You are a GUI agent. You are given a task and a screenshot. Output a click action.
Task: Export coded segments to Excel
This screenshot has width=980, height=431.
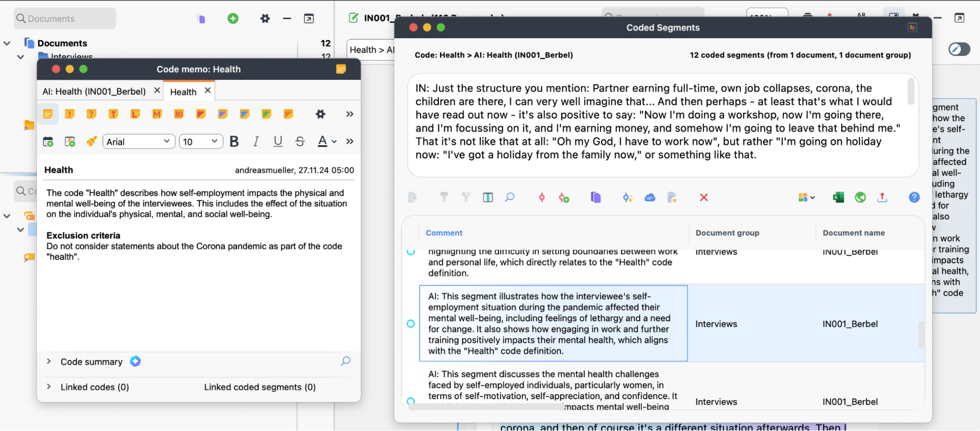(838, 197)
